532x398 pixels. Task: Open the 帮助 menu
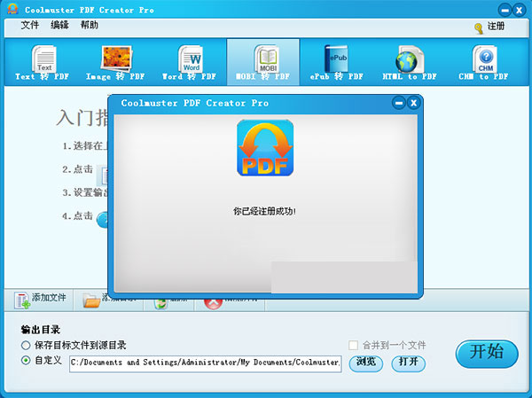90,25
